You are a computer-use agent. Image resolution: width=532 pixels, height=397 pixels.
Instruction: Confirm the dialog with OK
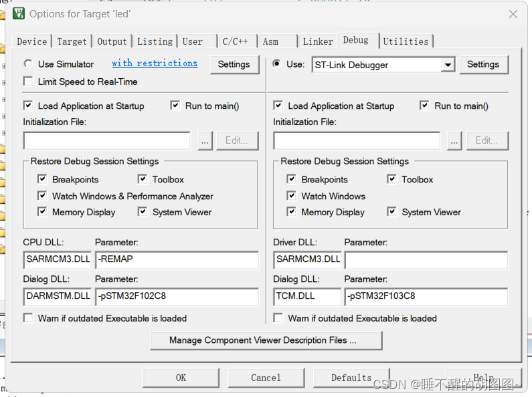click(181, 378)
